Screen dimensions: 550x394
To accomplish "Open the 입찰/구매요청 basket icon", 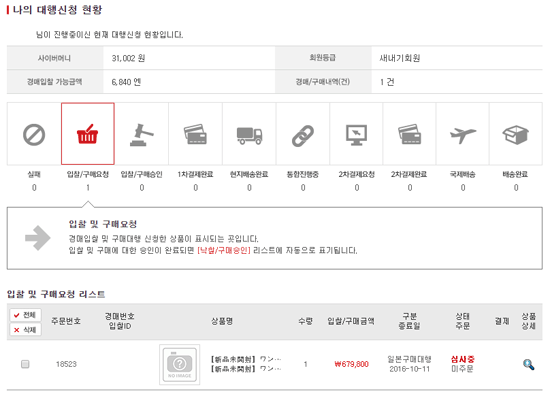I will click(x=88, y=134).
